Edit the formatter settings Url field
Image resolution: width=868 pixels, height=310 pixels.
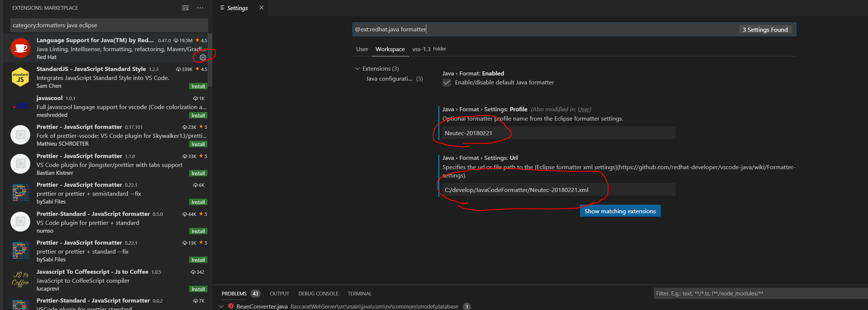tap(558, 190)
